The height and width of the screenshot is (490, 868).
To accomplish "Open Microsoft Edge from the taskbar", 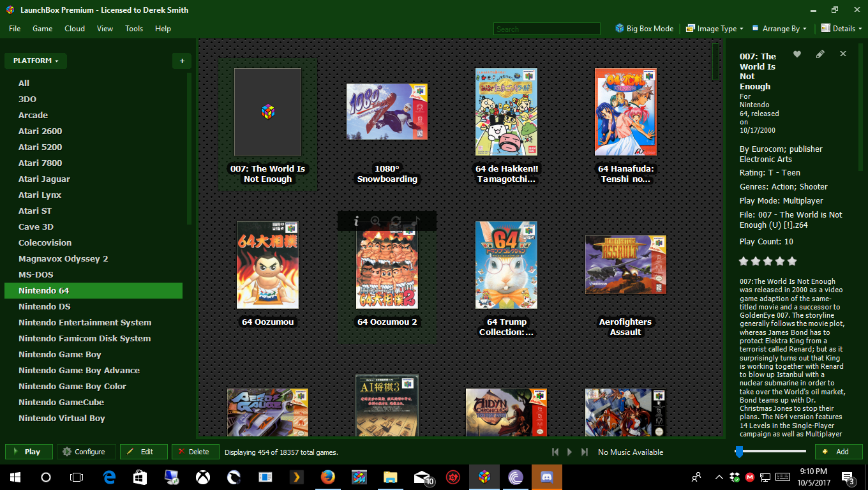I will [x=109, y=477].
